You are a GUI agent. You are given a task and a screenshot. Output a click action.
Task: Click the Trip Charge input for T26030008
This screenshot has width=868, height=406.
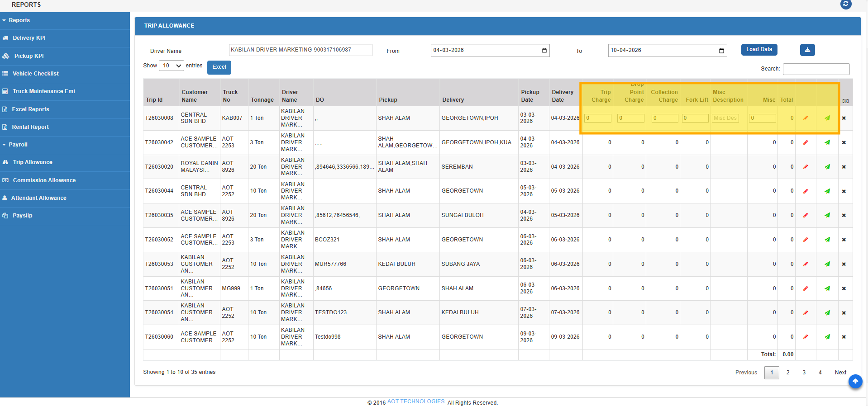(x=598, y=118)
